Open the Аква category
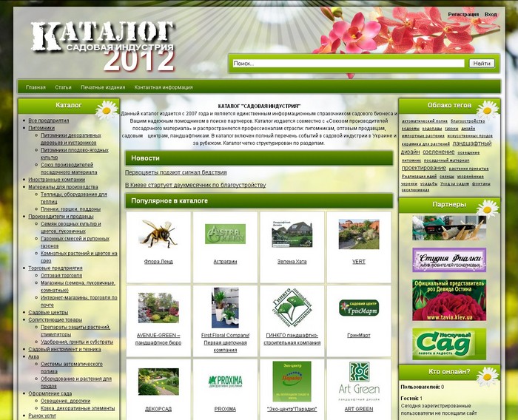518x420 pixels. pos(33,356)
